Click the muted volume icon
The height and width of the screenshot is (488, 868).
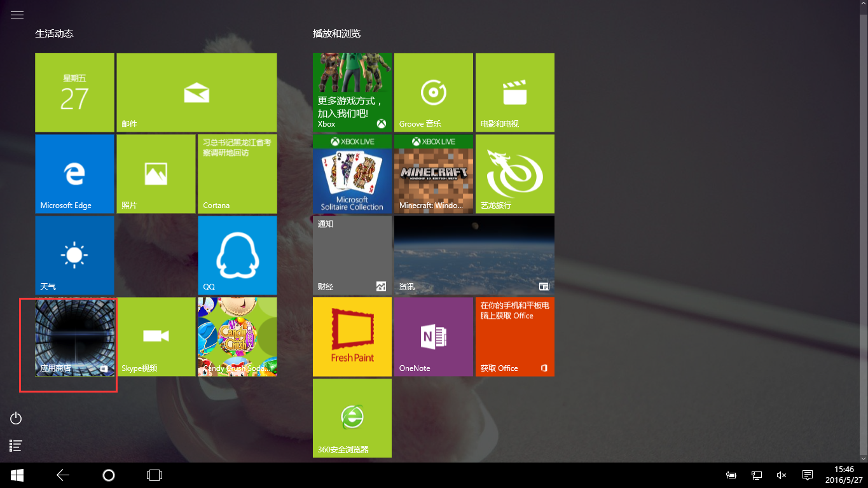(782, 475)
